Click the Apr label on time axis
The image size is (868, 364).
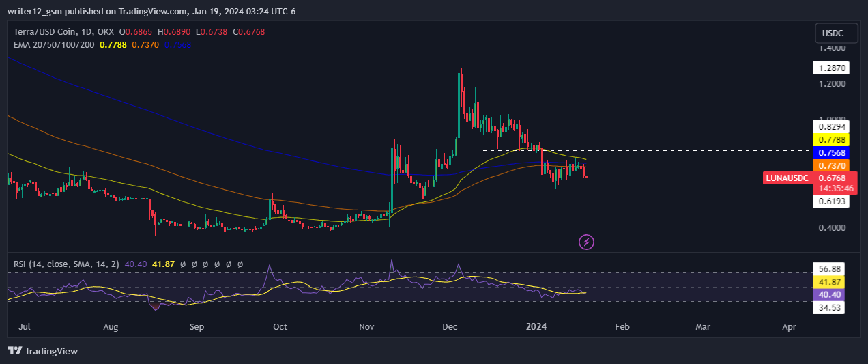coord(789,327)
